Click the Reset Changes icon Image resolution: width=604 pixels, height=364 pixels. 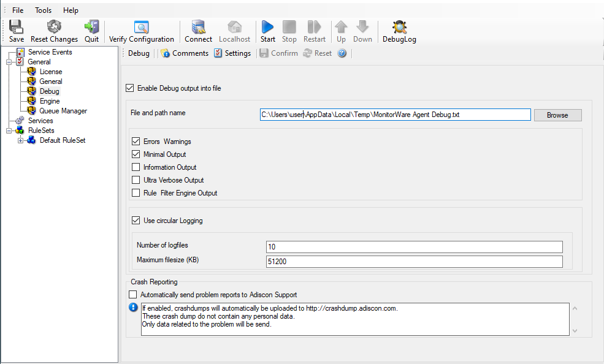click(54, 28)
